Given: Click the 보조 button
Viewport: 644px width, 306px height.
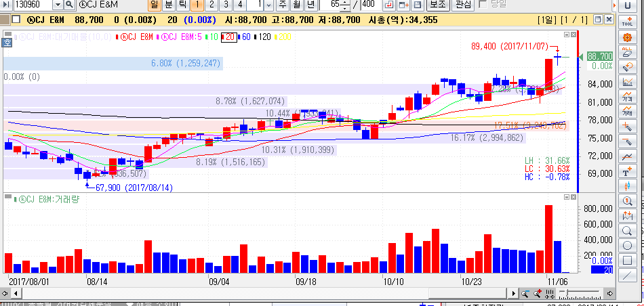Looking at the screenshot, I should (437, 5).
